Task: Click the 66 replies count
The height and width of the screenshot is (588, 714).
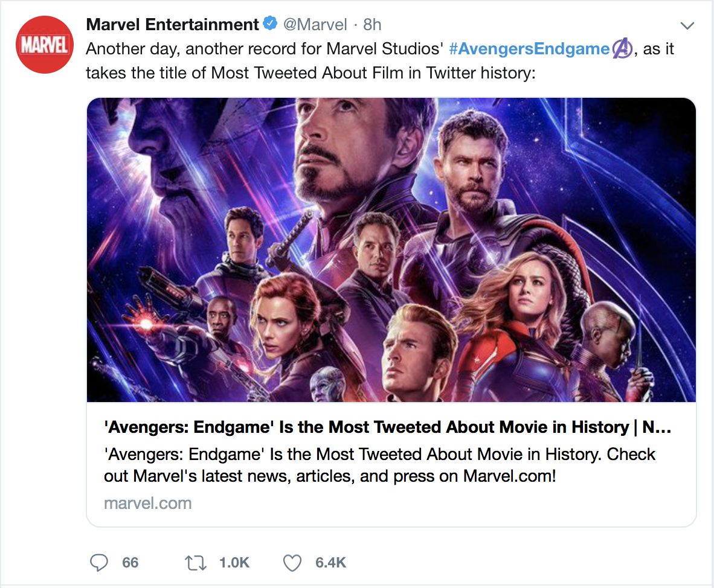Action: (x=130, y=563)
